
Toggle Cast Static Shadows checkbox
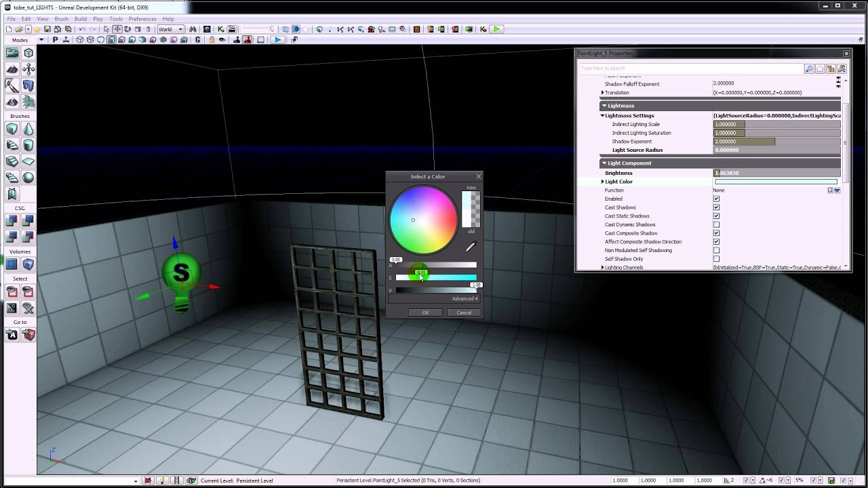point(716,216)
